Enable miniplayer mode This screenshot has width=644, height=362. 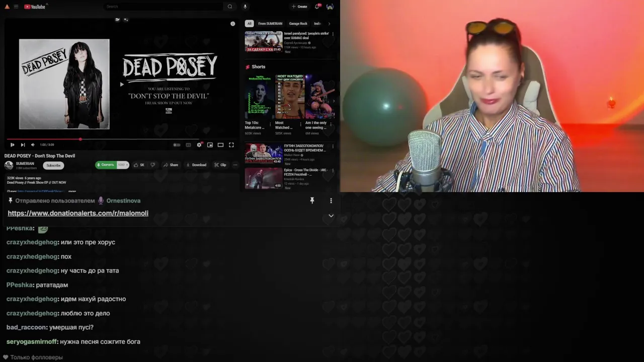click(210, 145)
